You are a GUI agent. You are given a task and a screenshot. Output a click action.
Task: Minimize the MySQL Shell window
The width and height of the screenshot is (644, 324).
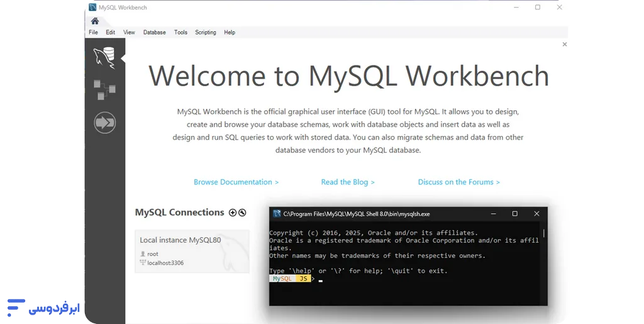(494, 213)
